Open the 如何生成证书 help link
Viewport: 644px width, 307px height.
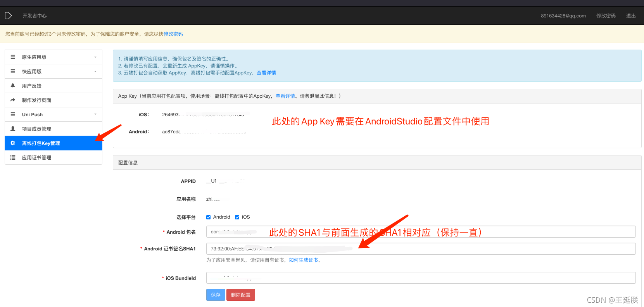pos(304,260)
